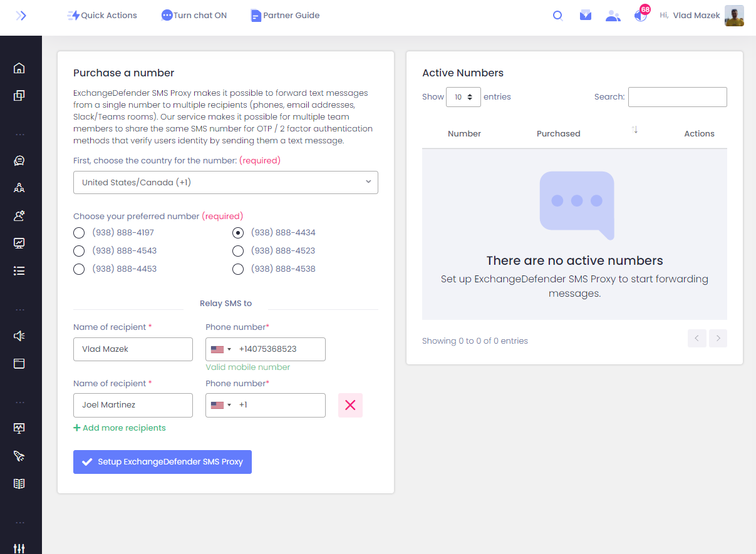Click the megaphone icon in sidebar
756x554 pixels.
(19, 336)
